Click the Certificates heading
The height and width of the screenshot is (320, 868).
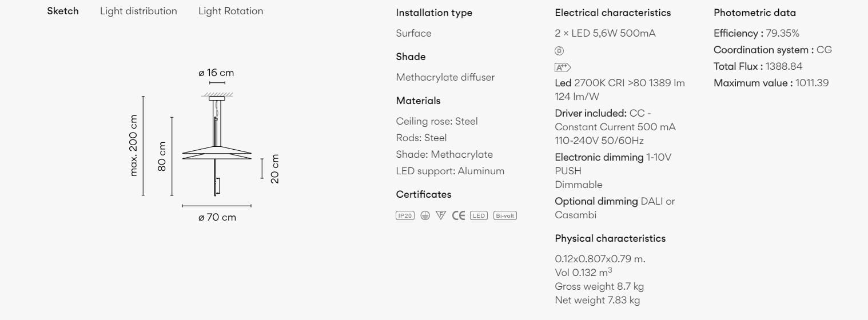[424, 194]
